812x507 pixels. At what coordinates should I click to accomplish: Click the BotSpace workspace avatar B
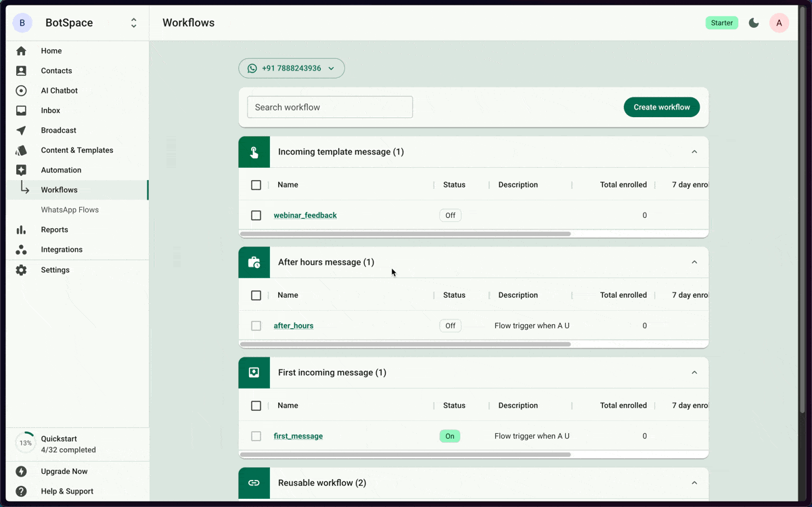pos(22,23)
